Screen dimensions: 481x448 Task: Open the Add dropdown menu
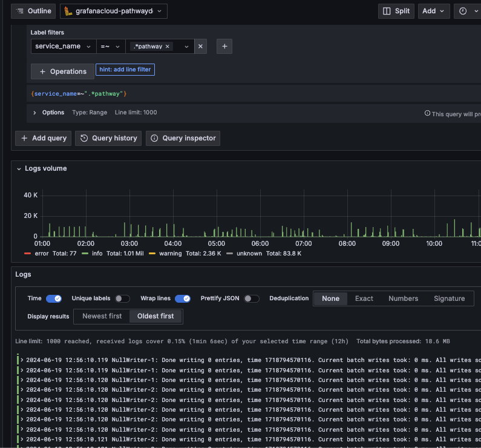(x=433, y=11)
